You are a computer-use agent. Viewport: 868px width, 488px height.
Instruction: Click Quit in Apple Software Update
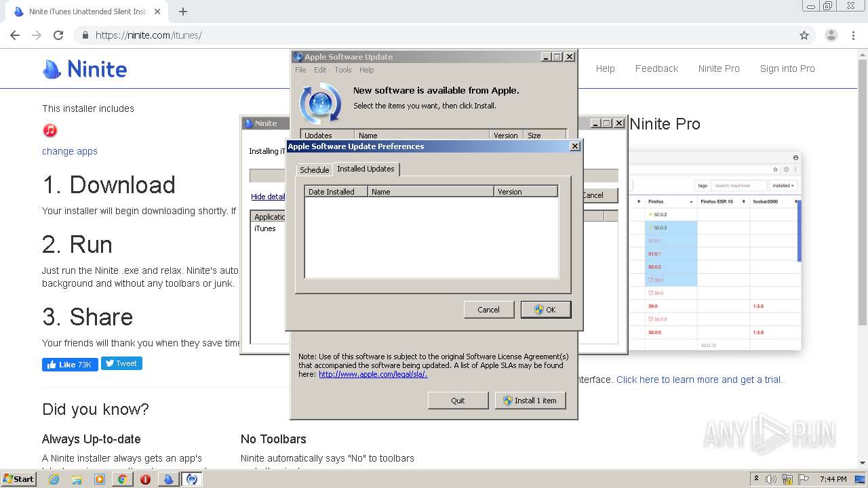(x=458, y=401)
